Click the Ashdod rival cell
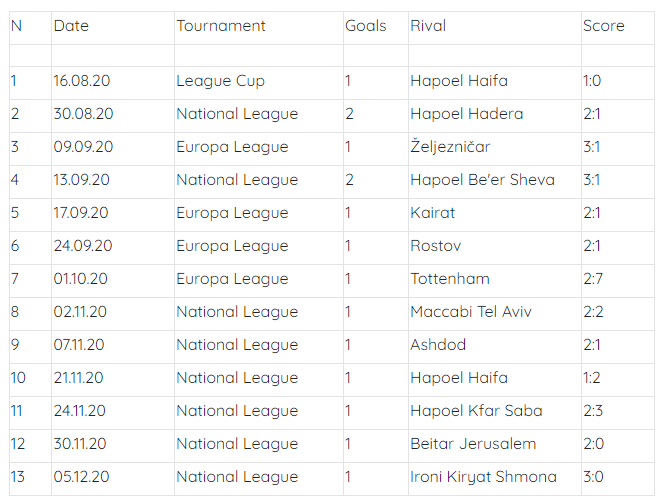662x500 pixels. point(438,345)
